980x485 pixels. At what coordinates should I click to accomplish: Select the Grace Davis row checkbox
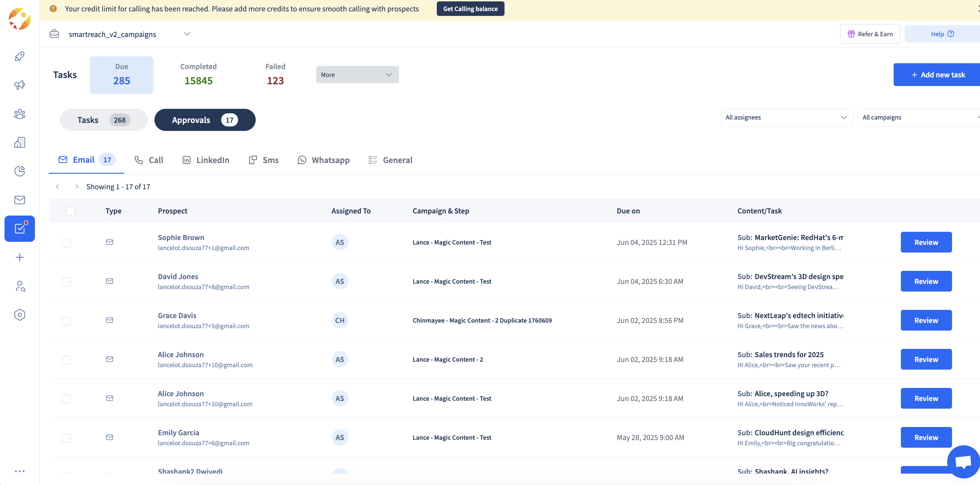(x=66, y=321)
